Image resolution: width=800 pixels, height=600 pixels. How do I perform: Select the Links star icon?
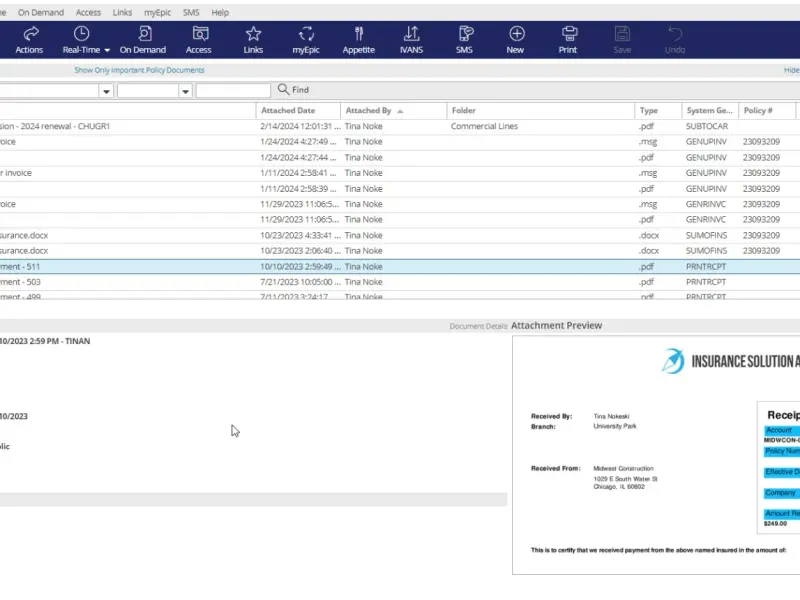[253, 34]
